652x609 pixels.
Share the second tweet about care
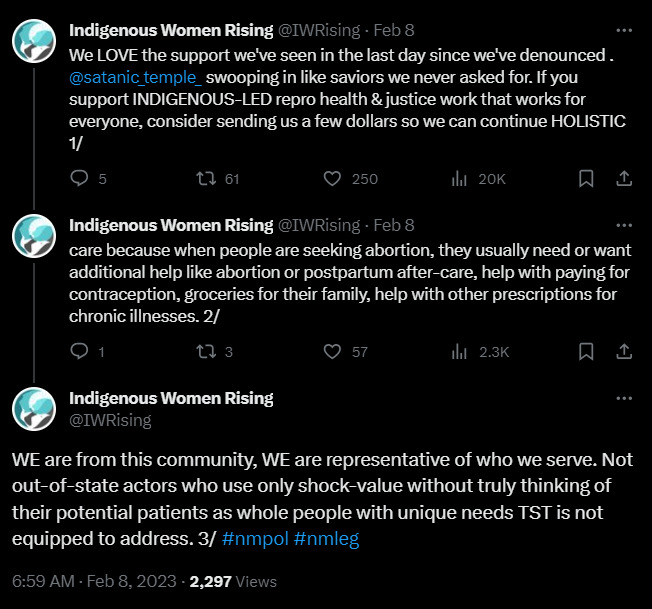pos(623,351)
